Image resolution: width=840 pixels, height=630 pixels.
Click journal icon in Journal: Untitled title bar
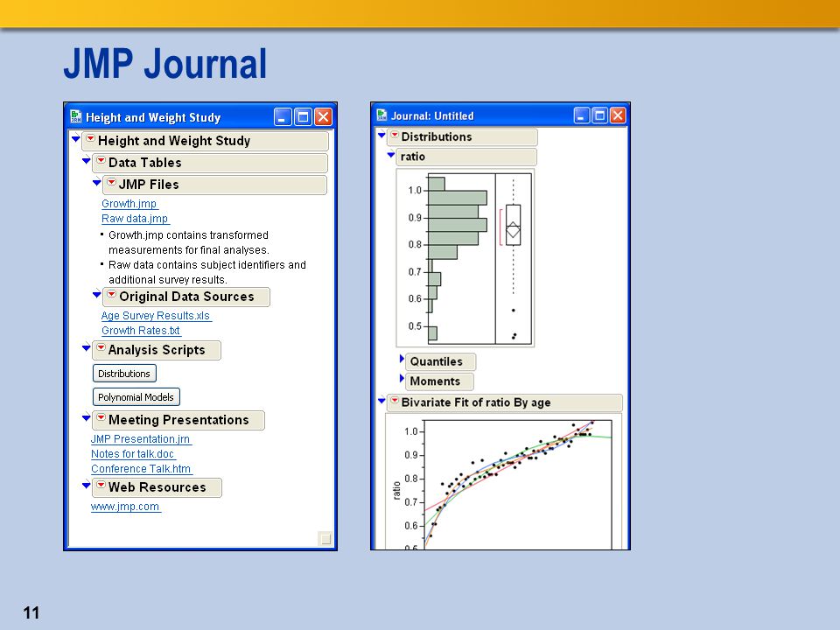[x=382, y=115]
